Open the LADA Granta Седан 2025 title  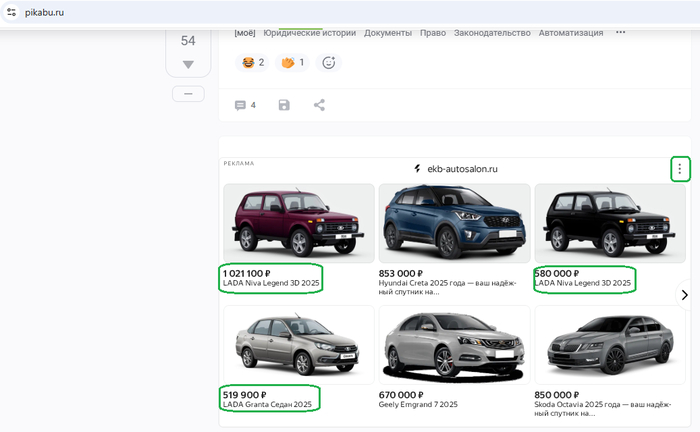(x=267, y=404)
